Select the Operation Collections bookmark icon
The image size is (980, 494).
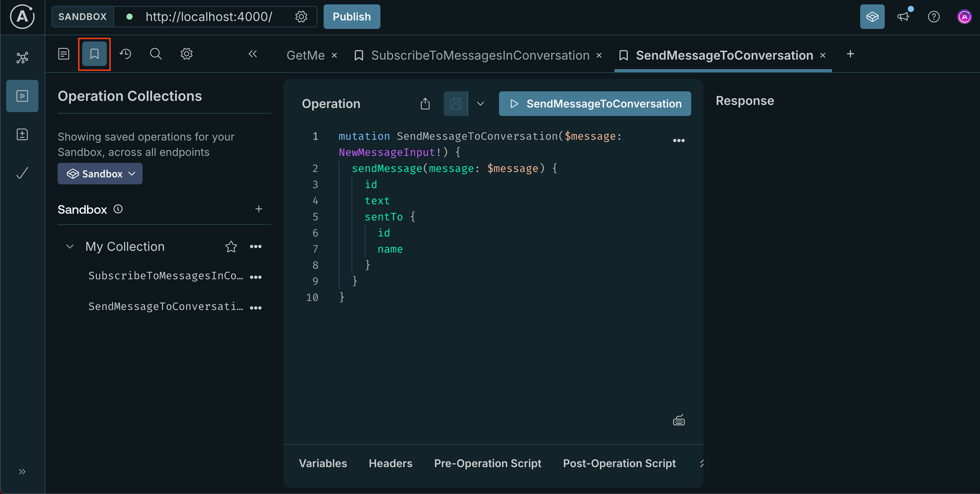pyautogui.click(x=94, y=54)
